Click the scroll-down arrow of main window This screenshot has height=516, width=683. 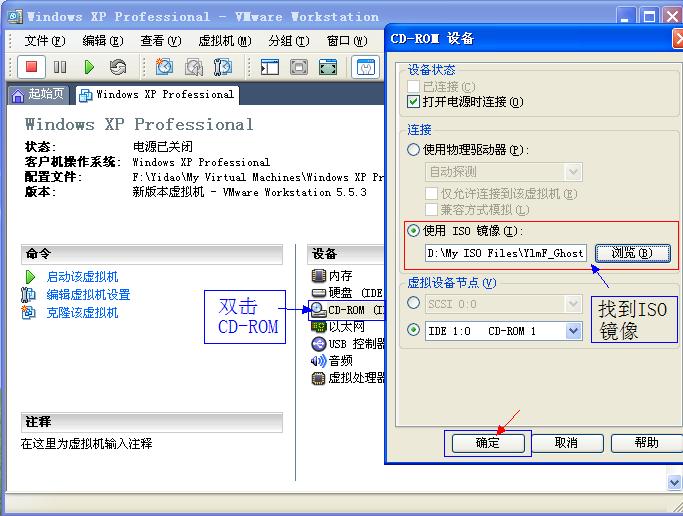click(674, 482)
